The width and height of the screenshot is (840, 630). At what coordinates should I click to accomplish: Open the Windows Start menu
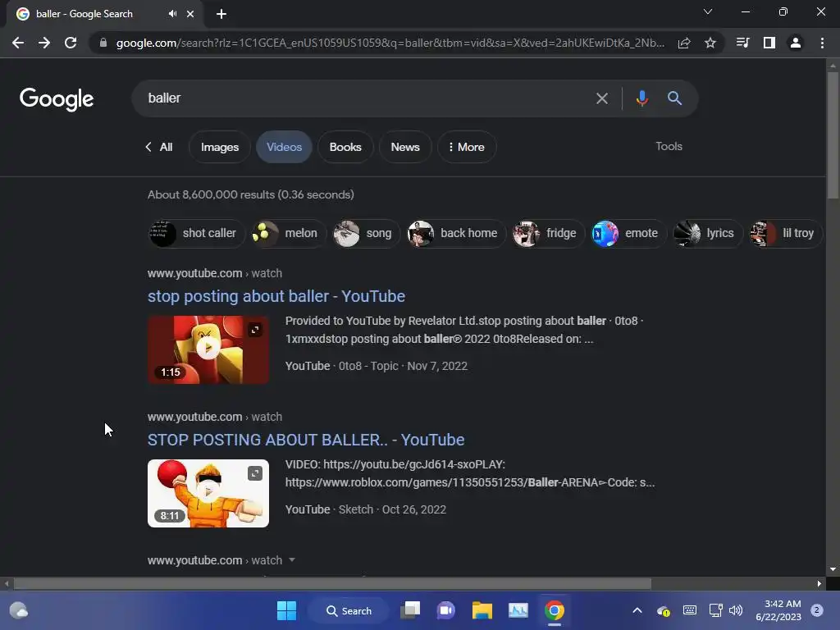286,610
